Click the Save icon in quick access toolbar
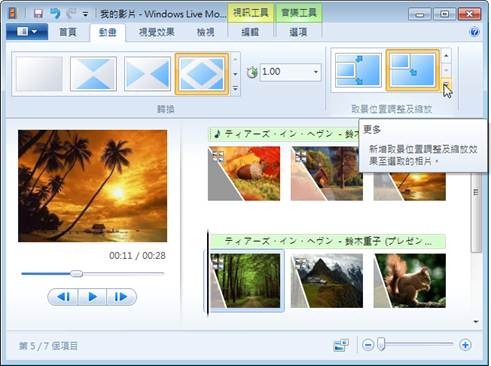The image size is (491, 366). point(38,13)
